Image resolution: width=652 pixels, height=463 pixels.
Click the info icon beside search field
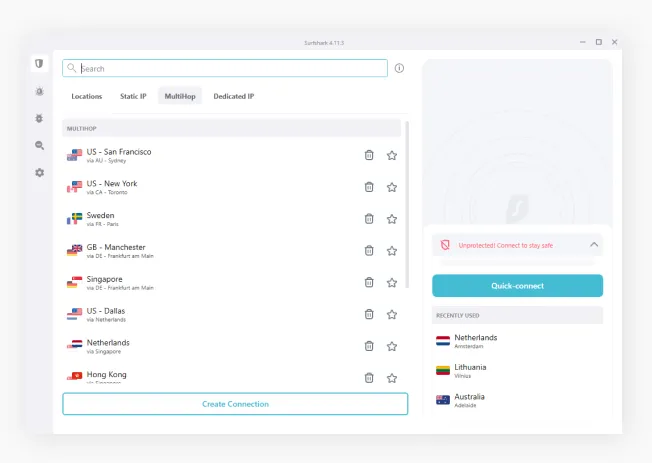pyautogui.click(x=399, y=68)
